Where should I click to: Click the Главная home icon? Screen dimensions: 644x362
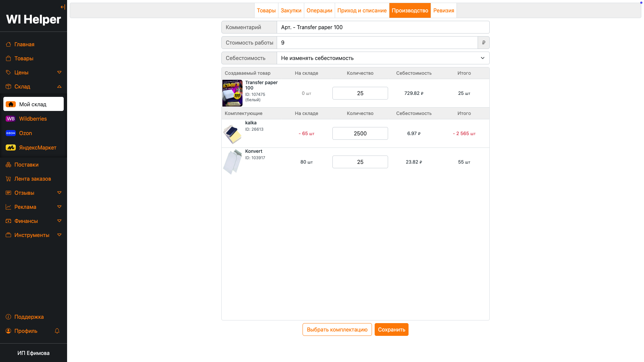click(x=8, y=44)
